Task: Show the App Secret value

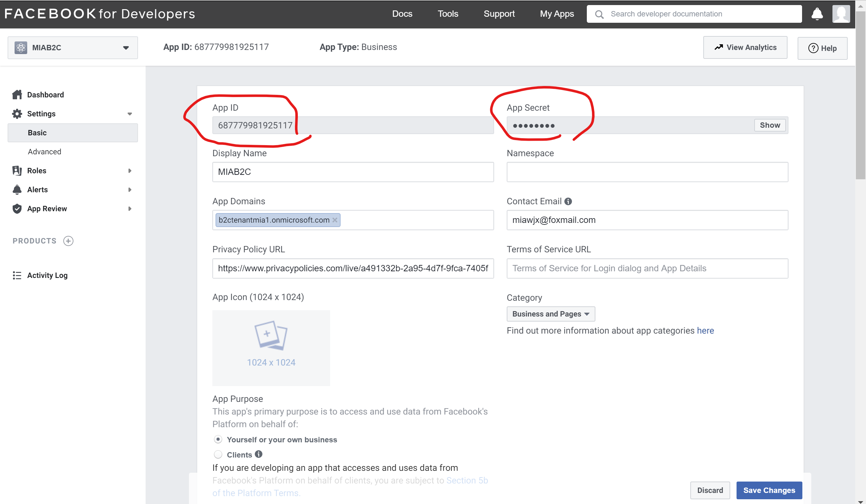Action: point(769,125)
